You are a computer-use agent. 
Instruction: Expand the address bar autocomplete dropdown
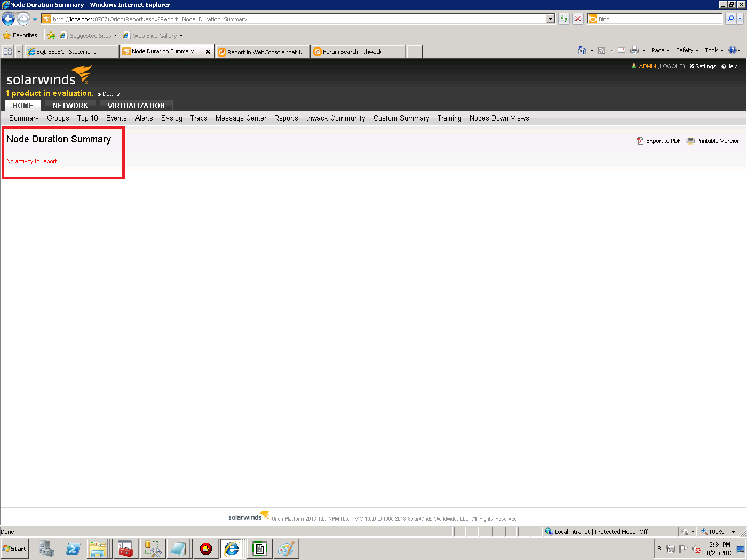551,19
